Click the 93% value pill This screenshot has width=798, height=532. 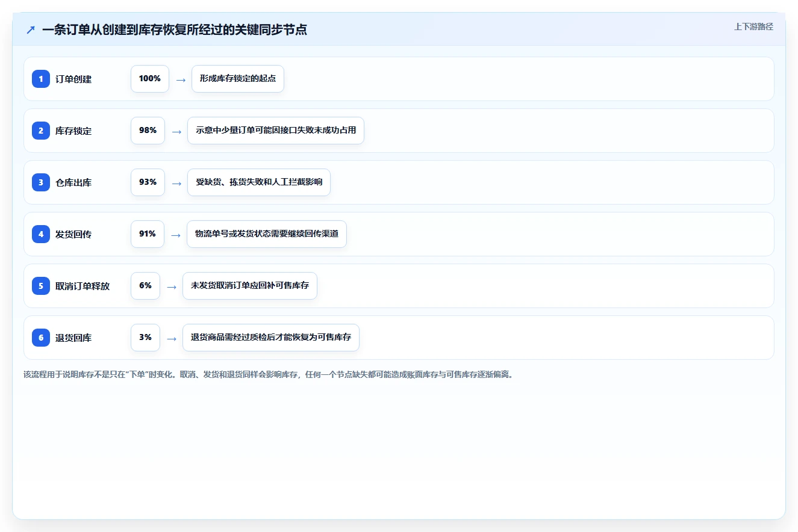[x=148, y=182]
